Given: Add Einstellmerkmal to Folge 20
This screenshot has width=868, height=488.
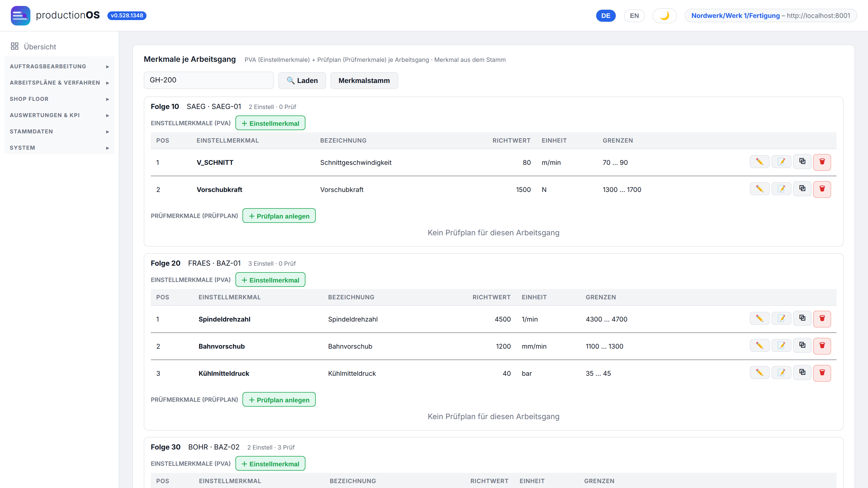Looking at the screenshot, I should click(270, 280).
